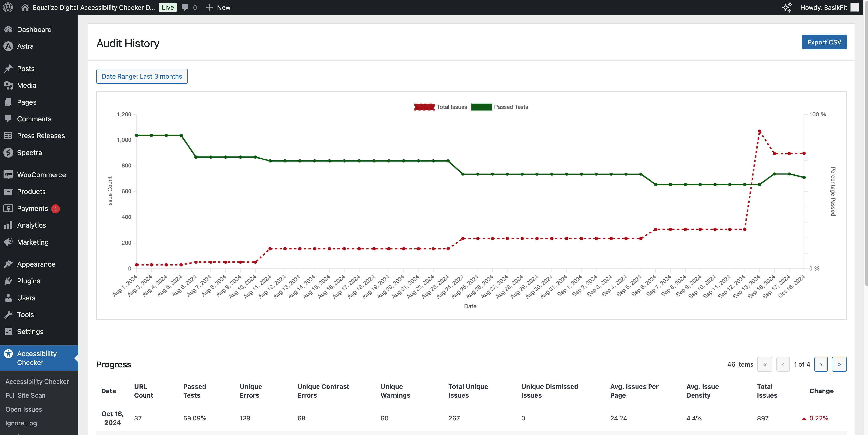
Task: Click the 'Unique Contrast Errors' column header
Action: pos(323,391)
